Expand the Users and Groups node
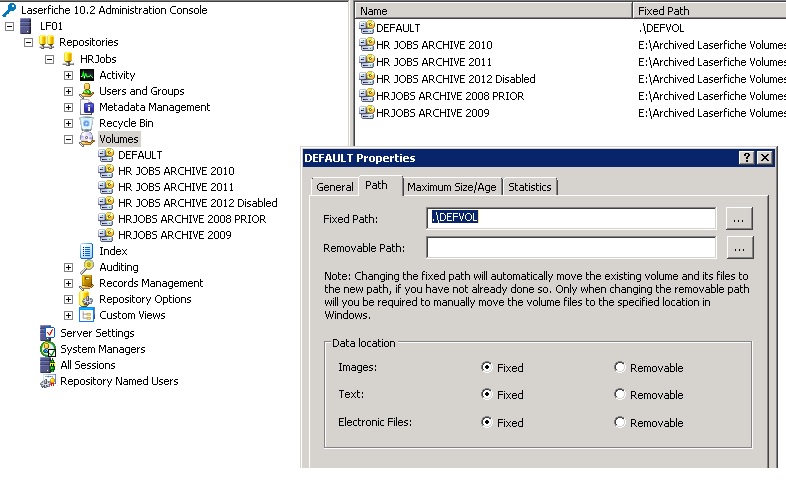Viewport: 786px width, 482px height. click(x=69, y=92)
